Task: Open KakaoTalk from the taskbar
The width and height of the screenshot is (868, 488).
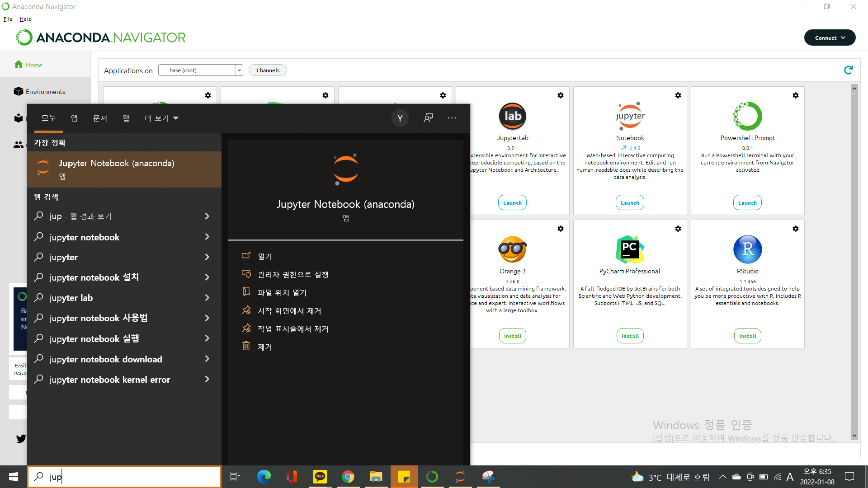Action: (320, 476)
